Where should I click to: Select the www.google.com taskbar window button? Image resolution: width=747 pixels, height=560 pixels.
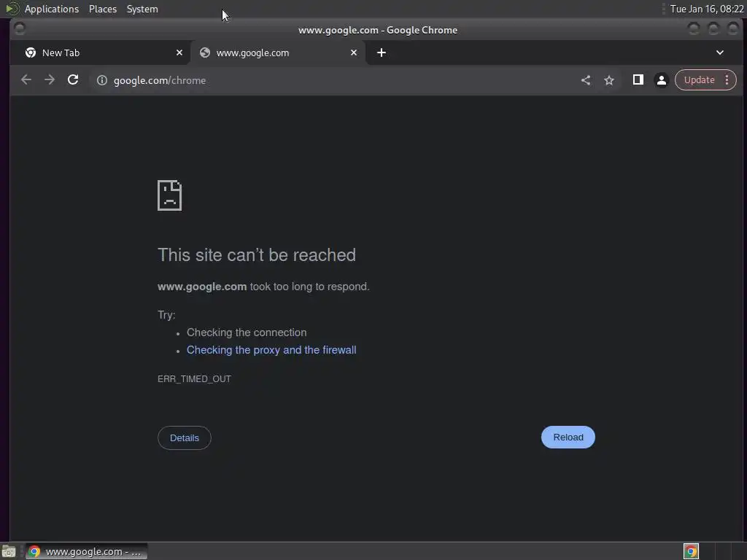(86, 551)
